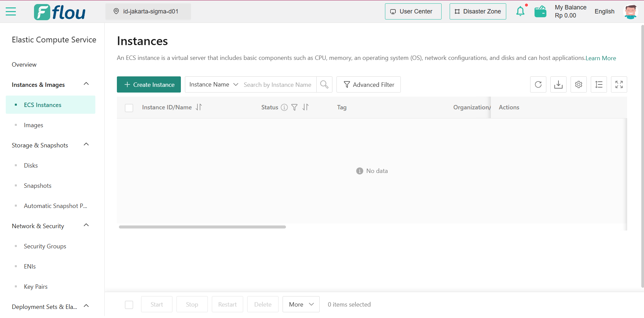Open the wallet balance icon
This screenshot has height=318, width=644.
pyautogui.click(x=540, y=11)
